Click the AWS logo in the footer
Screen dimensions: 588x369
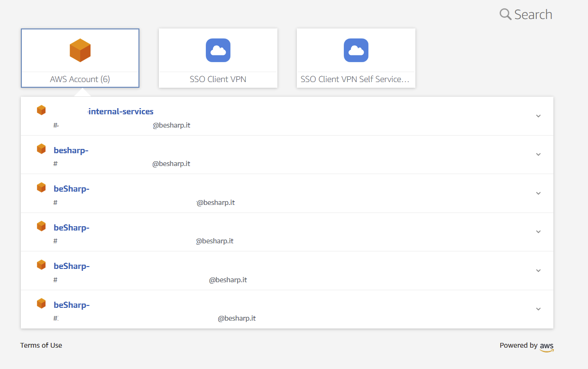pyautogui.click(x=546, y=347)
